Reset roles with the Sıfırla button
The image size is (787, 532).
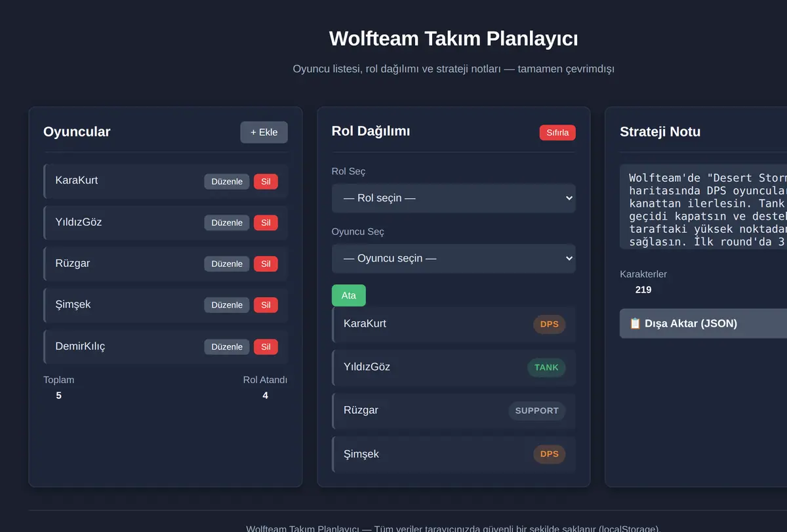click(x=557, y=133)
